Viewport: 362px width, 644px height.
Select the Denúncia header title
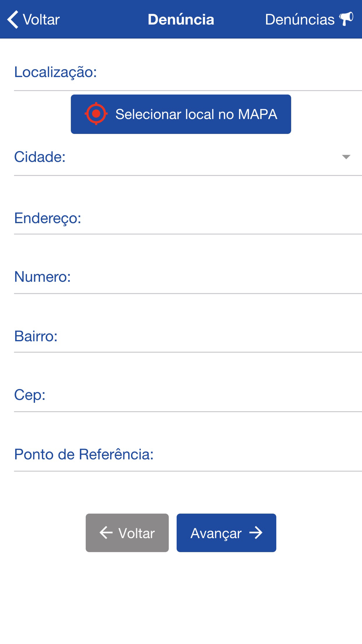(x=181, y=20)
